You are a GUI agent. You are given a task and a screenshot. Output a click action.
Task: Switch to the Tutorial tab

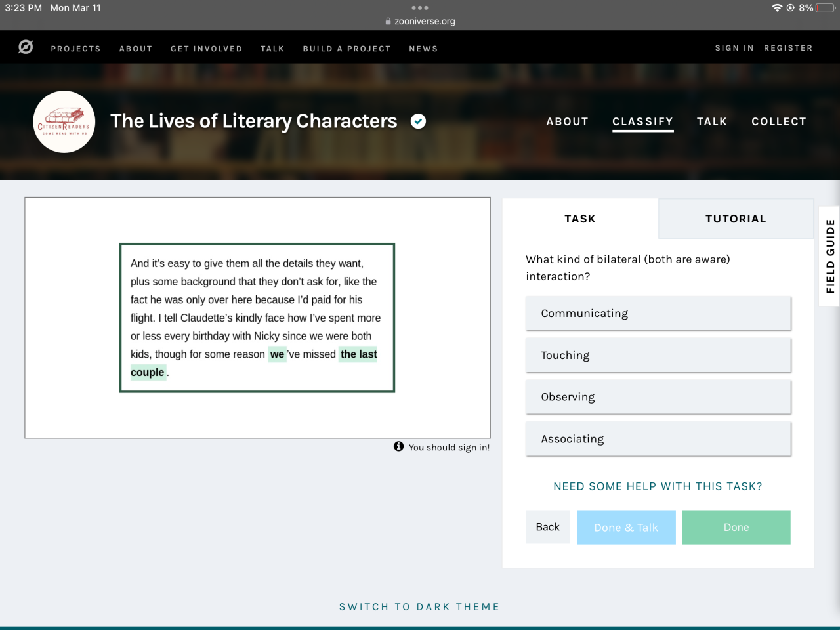736,219
